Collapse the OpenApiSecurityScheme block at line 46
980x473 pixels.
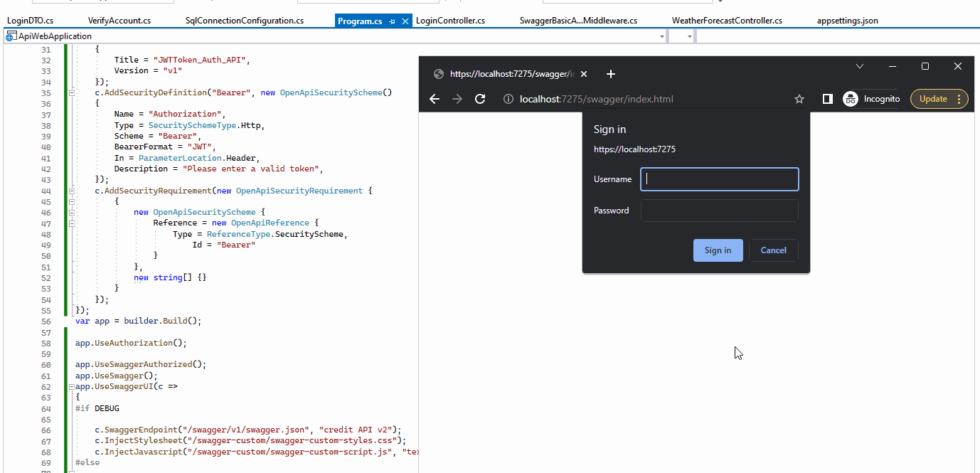tap(71, 212)
